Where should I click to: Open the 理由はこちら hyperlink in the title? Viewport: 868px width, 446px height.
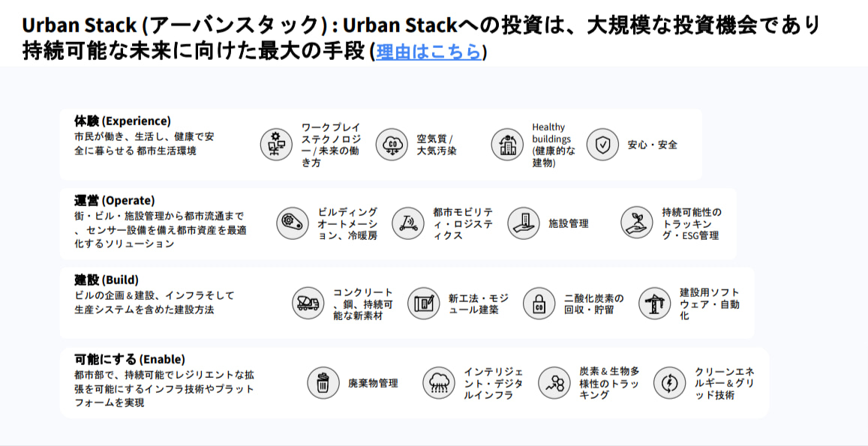pyautogui.click(x=429, y=52)
